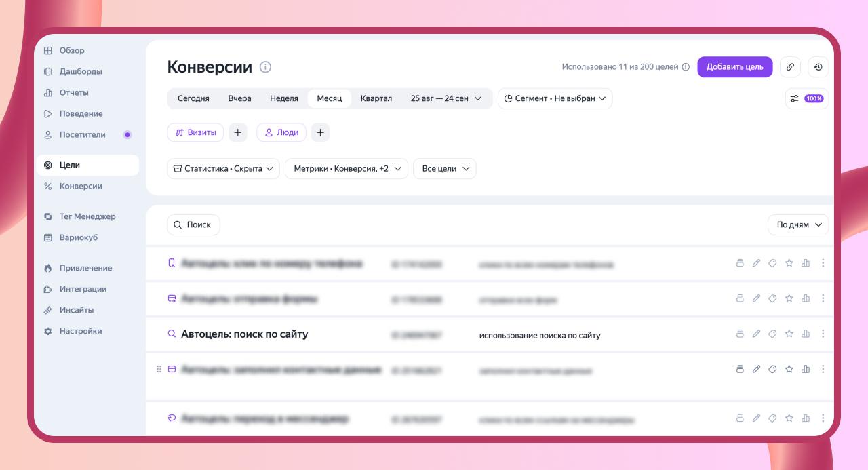868x470 pixels.
Task: Open Поведение section in sidebar
Action: pos(87,113)
